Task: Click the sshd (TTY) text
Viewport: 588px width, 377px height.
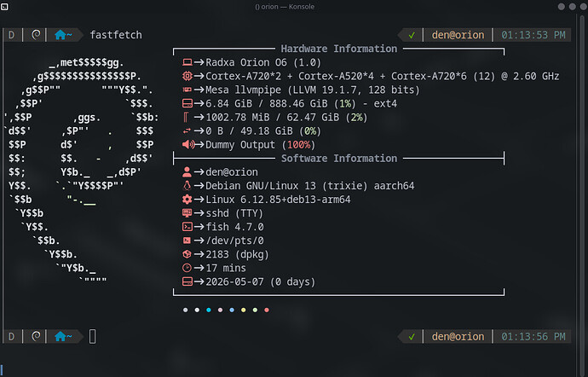Action: coord(234,213)
